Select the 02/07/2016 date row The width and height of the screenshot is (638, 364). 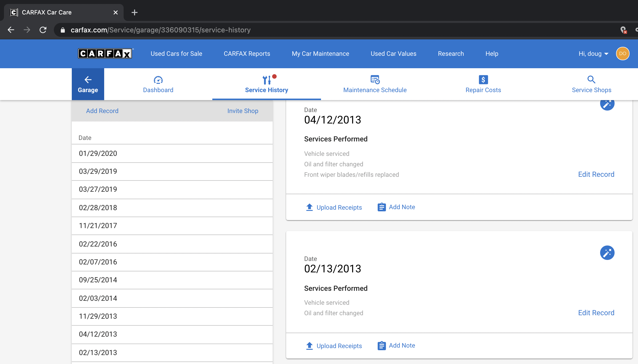(x=172, y=262)
